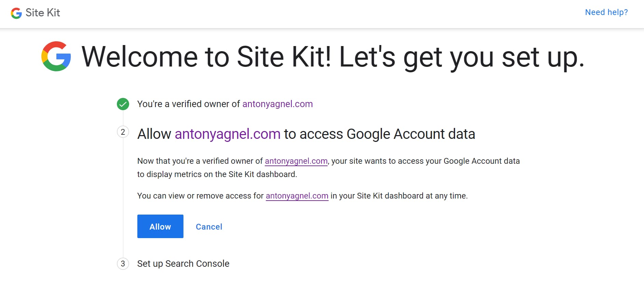Select Cancel to decline access
The height and width of the screenshot is (306, 644).
pyautogui.click(x=209, y=227)
